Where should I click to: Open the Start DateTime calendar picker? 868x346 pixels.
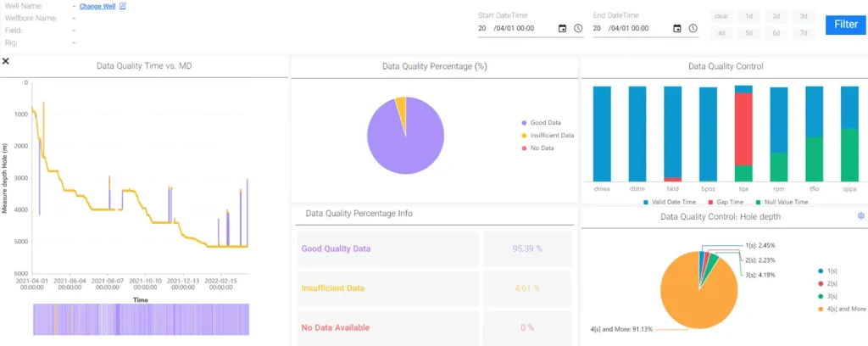[x=562, y=28]
